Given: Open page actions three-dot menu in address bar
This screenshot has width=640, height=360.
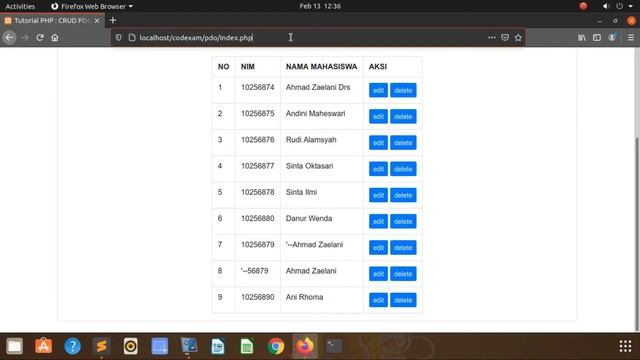Looking at the screenshot, I should 491,38.
